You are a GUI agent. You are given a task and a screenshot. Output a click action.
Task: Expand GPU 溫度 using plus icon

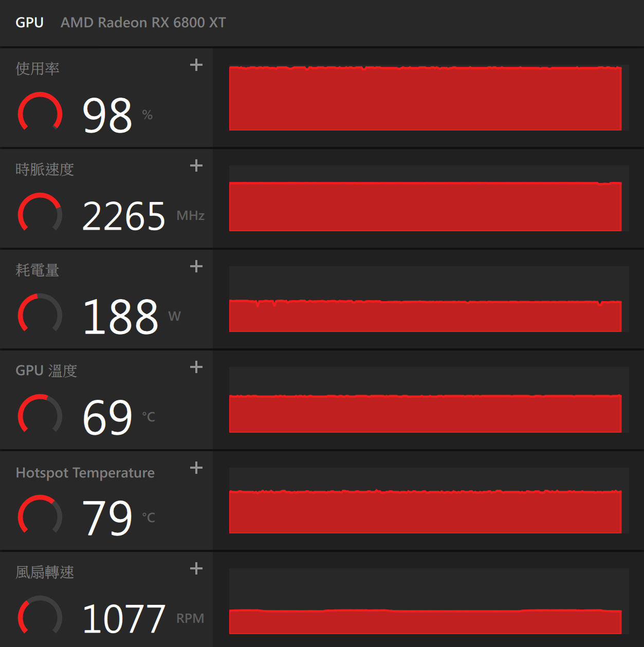pyautogui.click(x=196, y=367)
